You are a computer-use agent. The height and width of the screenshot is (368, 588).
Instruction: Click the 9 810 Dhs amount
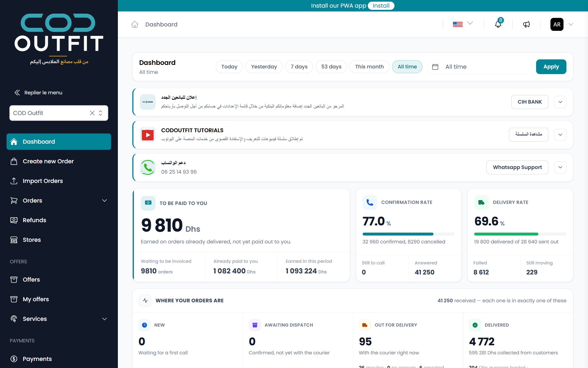pyautogui.click(x=170, y=225)
